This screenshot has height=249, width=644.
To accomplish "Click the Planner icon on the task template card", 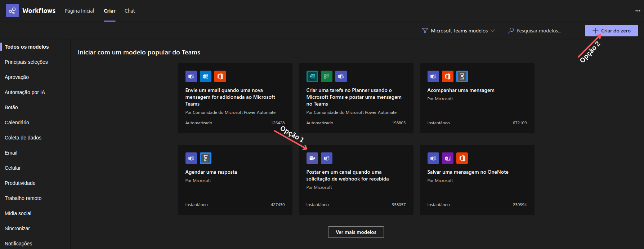I will click(x=326, y=76).
